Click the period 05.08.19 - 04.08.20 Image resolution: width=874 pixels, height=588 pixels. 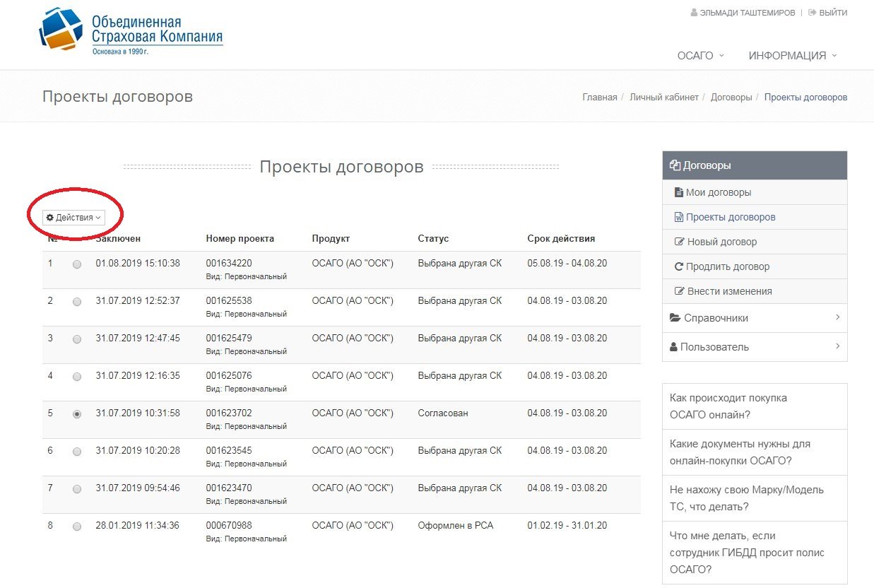(567, 263)
